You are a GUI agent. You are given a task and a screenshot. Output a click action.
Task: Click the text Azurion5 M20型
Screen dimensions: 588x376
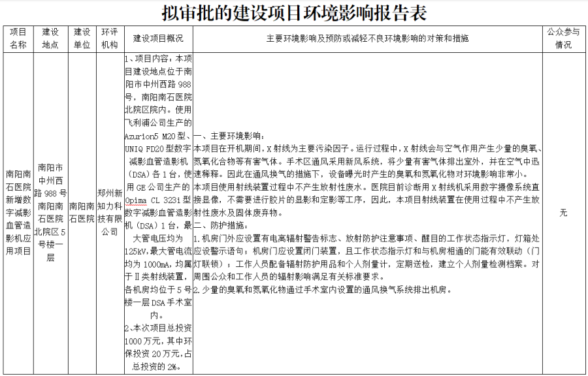pos(155,136)
